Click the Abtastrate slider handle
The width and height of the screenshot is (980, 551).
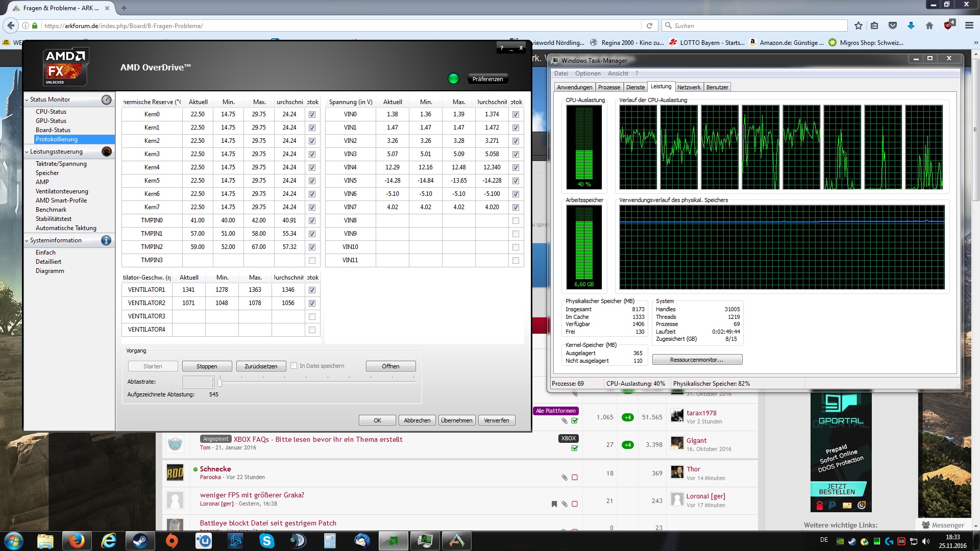[220, 382]
